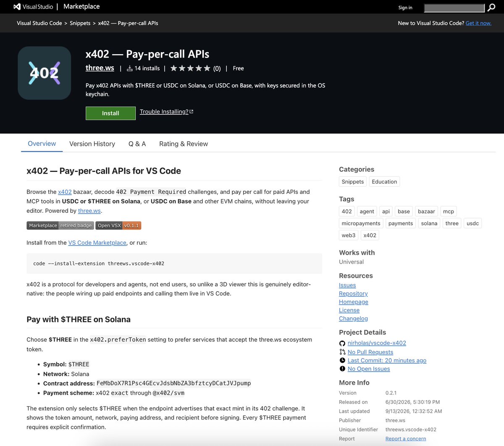Click the Universal value under Works with
Screen dimensions: 504x446
click(351, 262)
